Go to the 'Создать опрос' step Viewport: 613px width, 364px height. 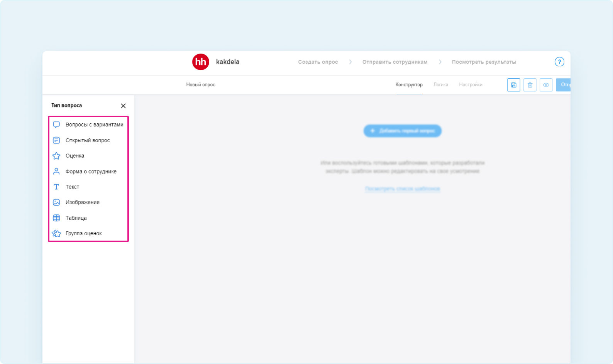(318, 62)
